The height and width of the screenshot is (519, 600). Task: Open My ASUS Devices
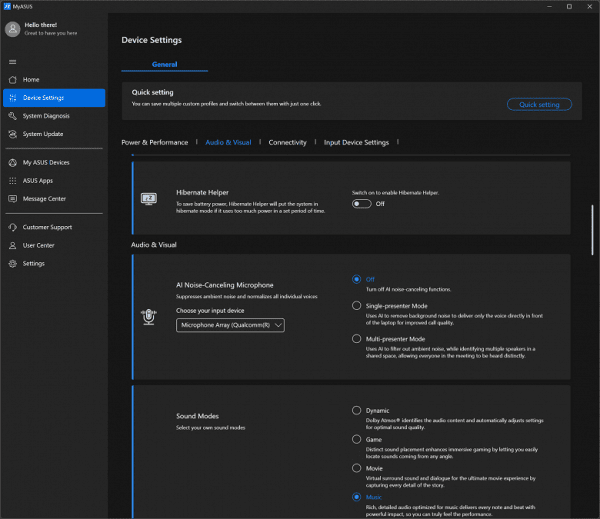click(x=46, y=162)
